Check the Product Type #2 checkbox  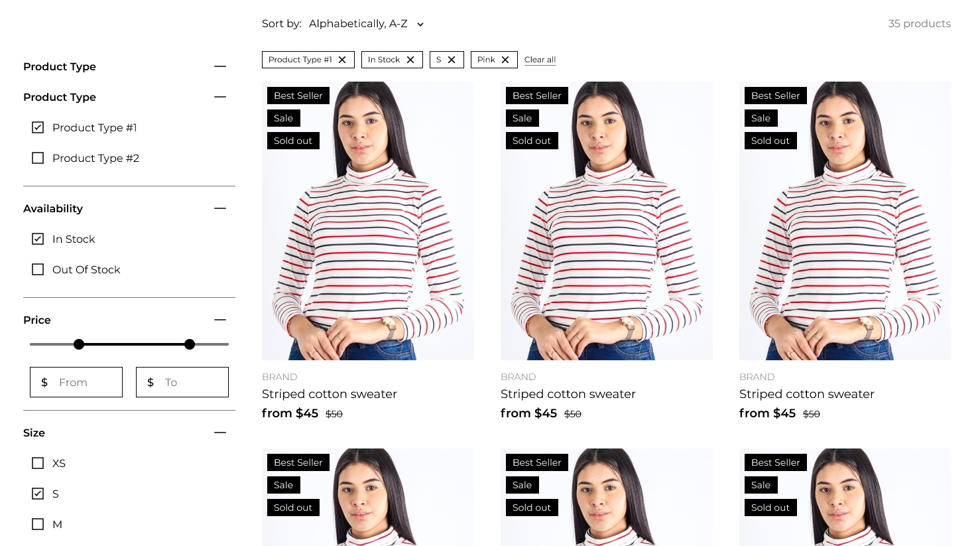coord(38,158)
